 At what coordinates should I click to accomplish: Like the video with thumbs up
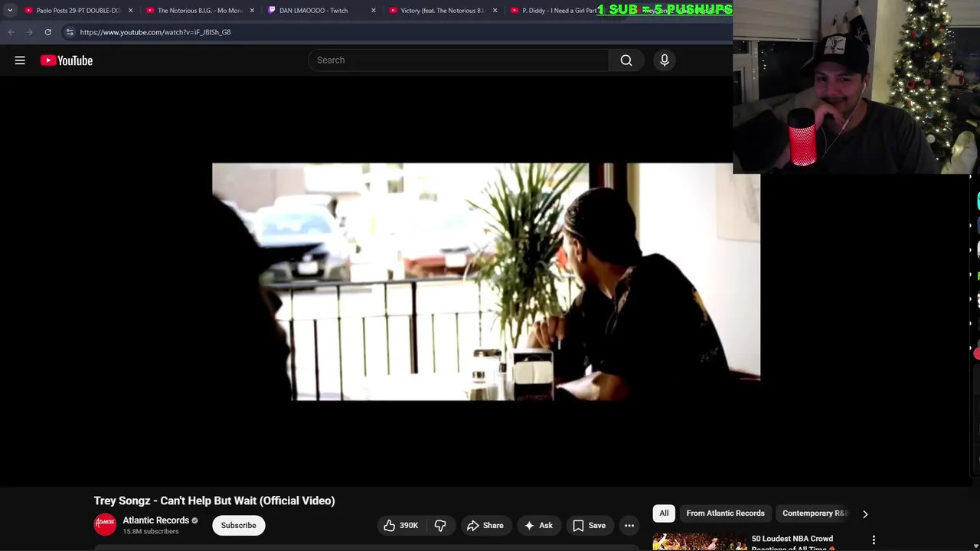click(x=400, y=526)
